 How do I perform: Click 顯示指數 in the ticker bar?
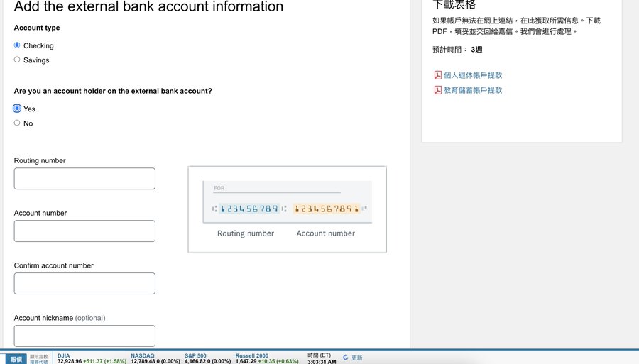[39, 356]
